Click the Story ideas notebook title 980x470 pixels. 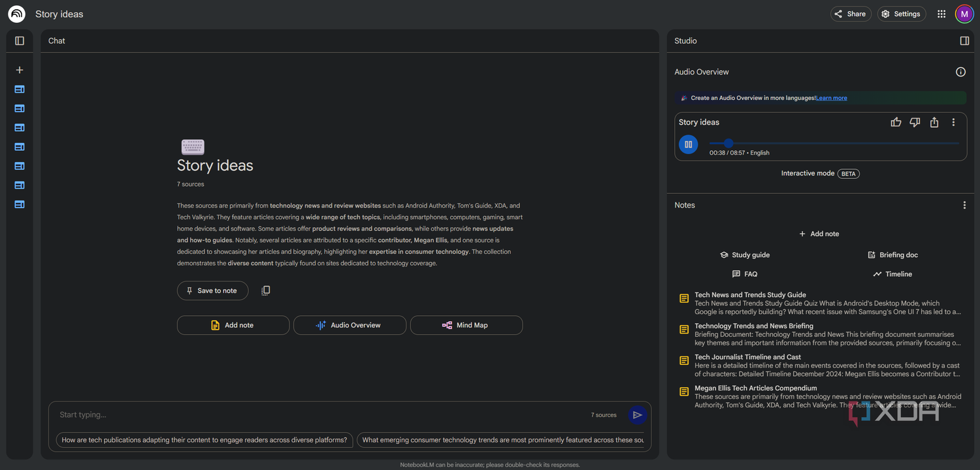pos(59,14)
